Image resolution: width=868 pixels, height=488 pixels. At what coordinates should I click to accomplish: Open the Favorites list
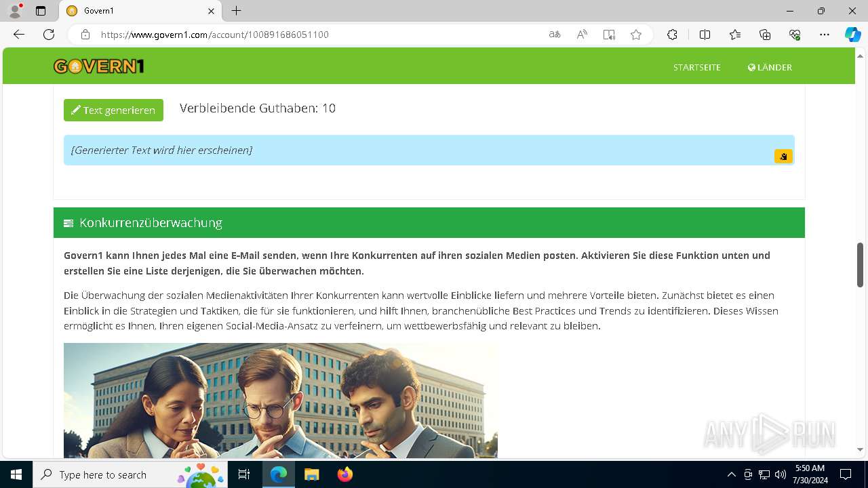tap(735, 35)
